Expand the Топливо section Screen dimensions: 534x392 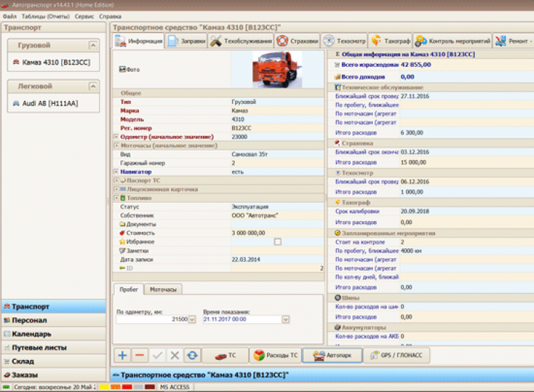(116, 198)
